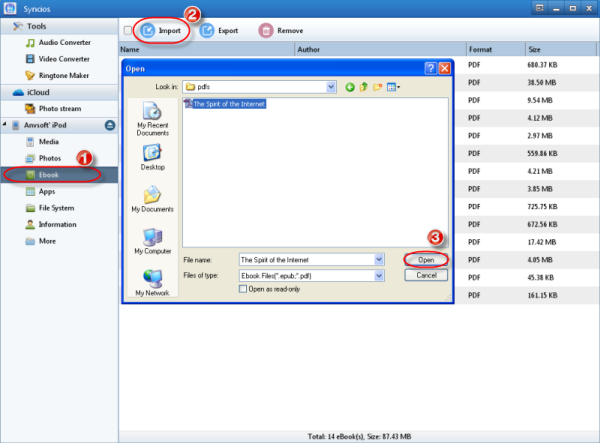Go to My Network shortcut
Screen dimensions: 600x443
(152, 283)
